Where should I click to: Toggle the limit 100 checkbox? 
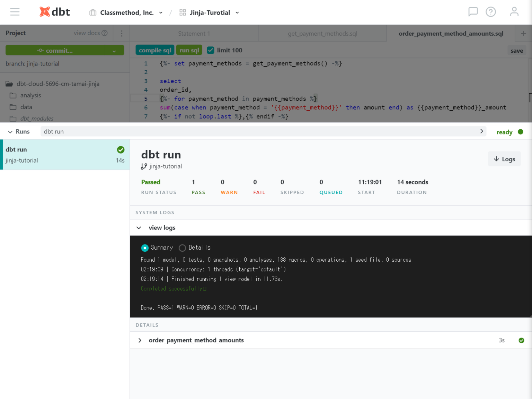[x=211, y=50]
